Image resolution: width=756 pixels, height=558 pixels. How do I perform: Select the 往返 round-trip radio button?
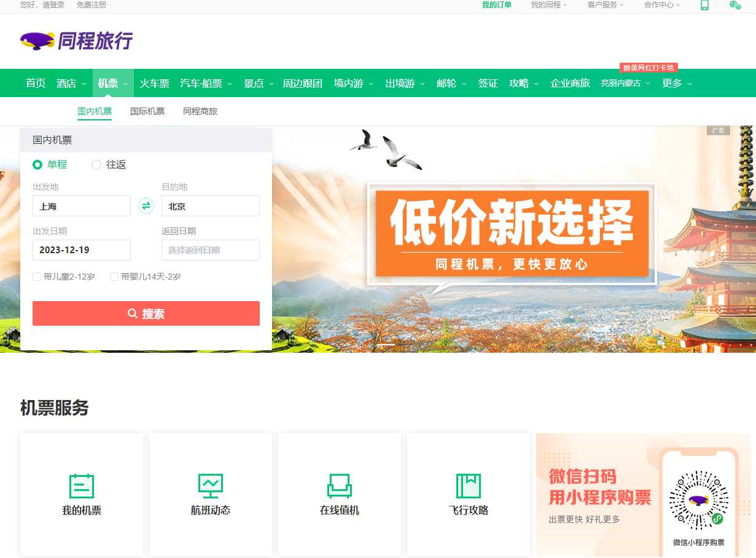pos(96,165)
